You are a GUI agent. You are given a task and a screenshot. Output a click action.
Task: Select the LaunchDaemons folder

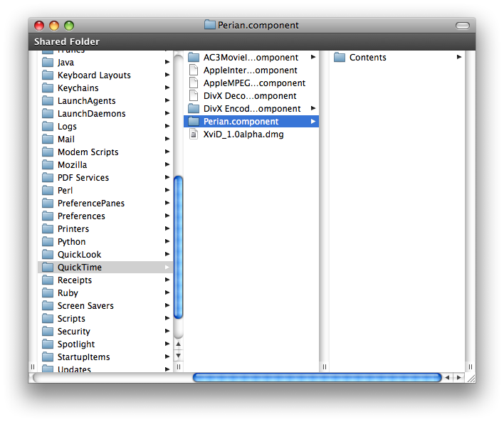coord(91,114)
